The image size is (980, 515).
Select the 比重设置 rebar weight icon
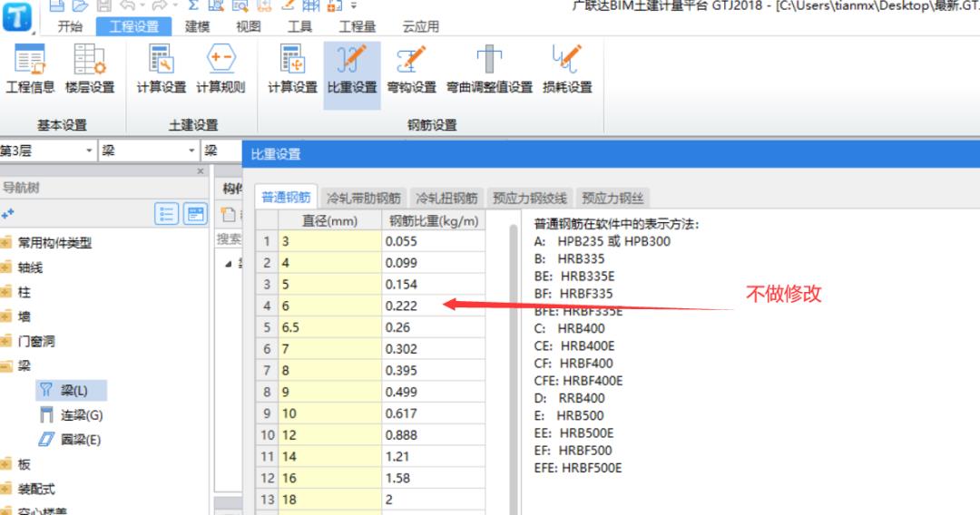pos(351,70)
